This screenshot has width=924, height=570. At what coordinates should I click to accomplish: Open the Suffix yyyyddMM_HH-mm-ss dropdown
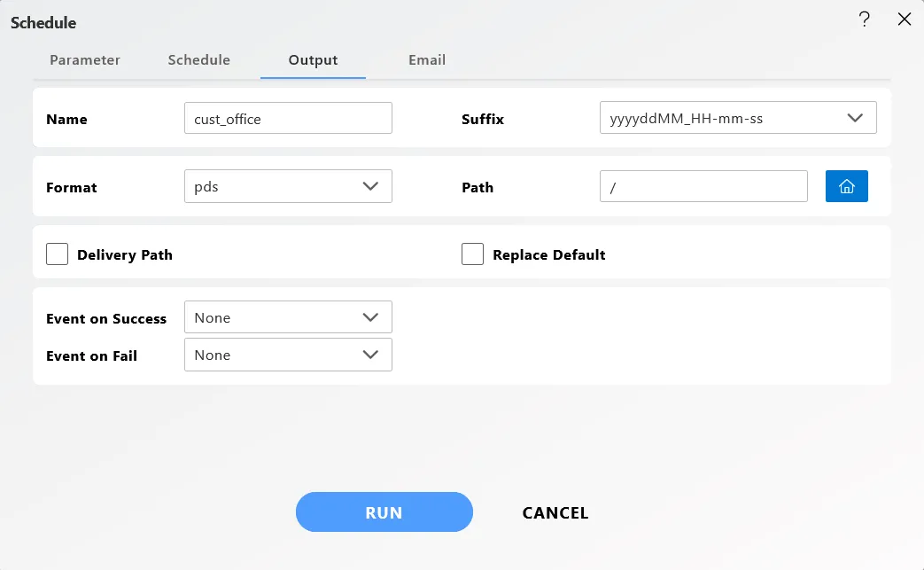738,118
